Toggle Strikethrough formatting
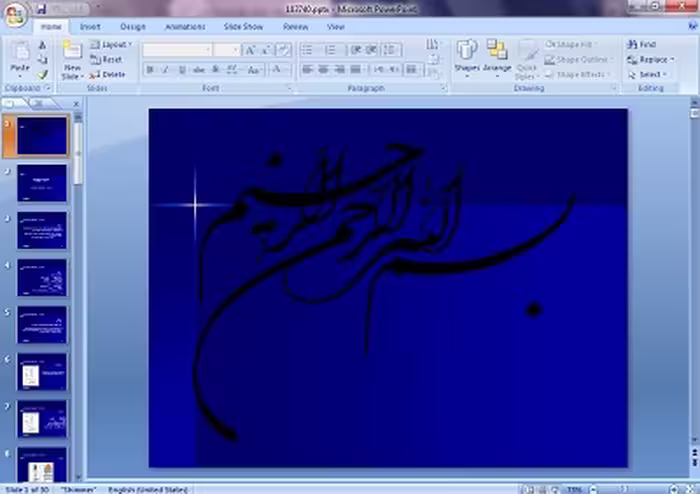The height and width of the screenshot is (494, 700). click(199, 70)
